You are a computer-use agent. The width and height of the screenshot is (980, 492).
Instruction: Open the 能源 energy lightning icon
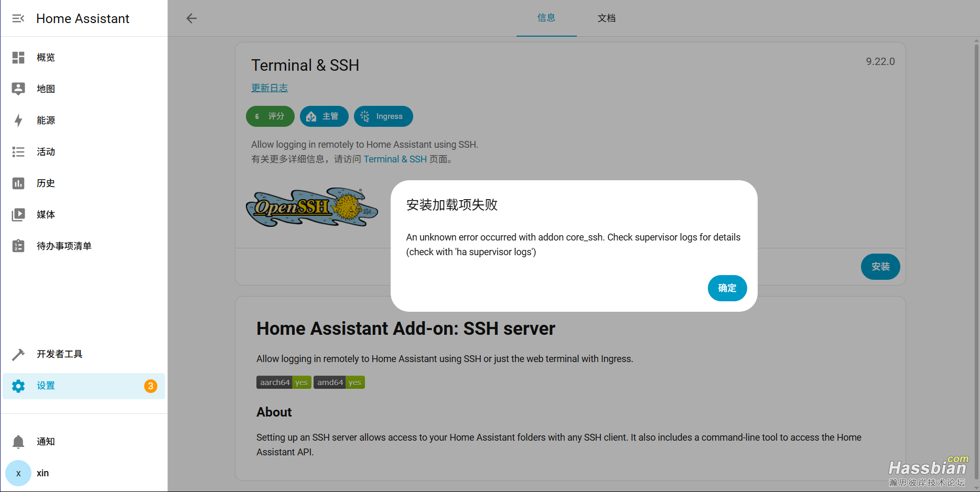(18, 121)
